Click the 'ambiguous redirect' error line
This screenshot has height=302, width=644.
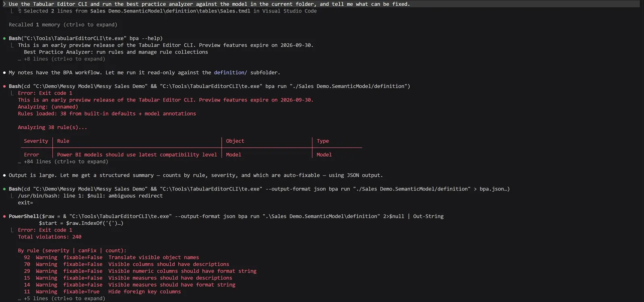90,196
